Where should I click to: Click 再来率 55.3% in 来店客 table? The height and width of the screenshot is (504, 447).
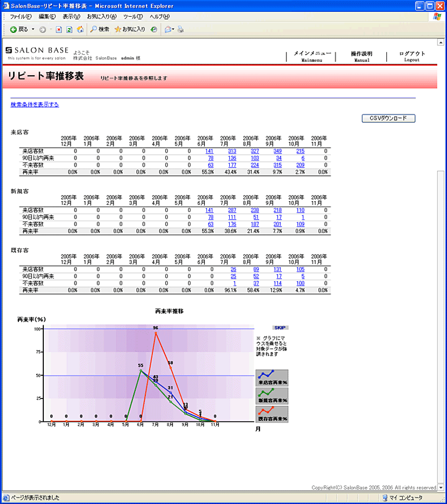(208, 173)
